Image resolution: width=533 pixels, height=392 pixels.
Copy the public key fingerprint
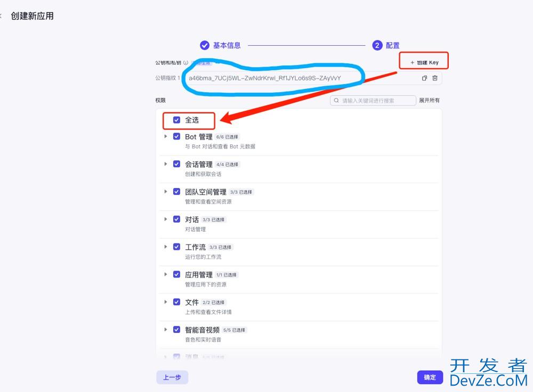tap(424, 78)
